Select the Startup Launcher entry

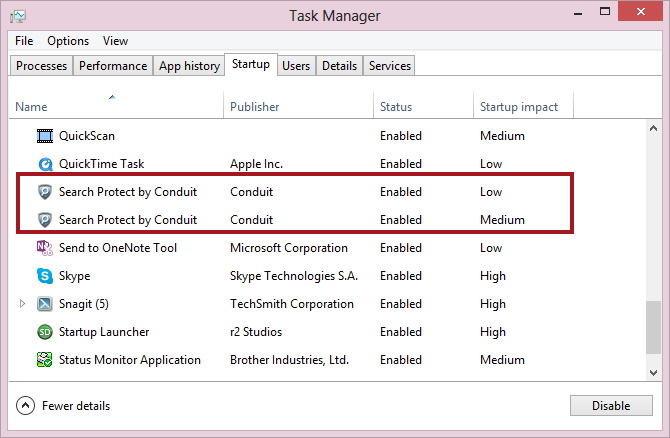[104, 332]
